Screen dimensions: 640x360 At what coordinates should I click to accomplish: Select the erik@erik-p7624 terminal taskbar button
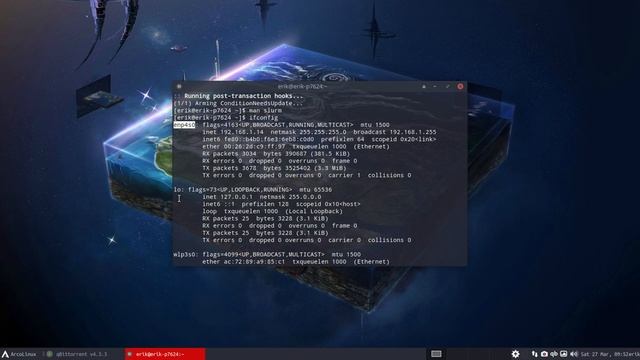(165, 354)
